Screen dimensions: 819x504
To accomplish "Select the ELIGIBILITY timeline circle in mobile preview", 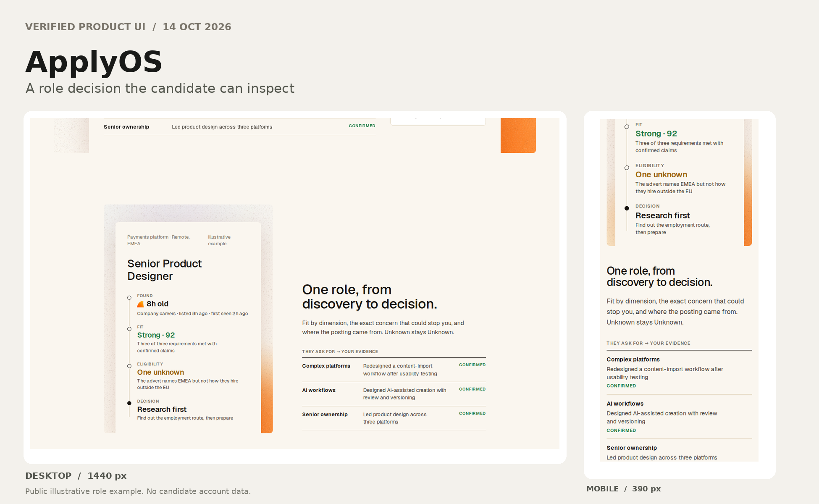I will coord(627,168).
